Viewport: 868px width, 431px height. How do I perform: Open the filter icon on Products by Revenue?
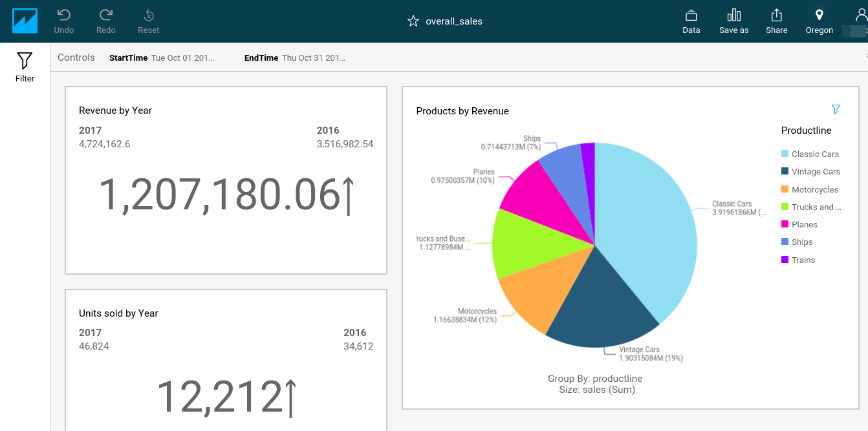[836, 109]
